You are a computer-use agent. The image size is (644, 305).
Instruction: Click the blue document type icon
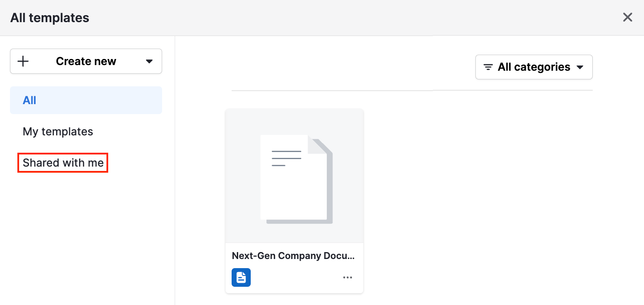241,277
